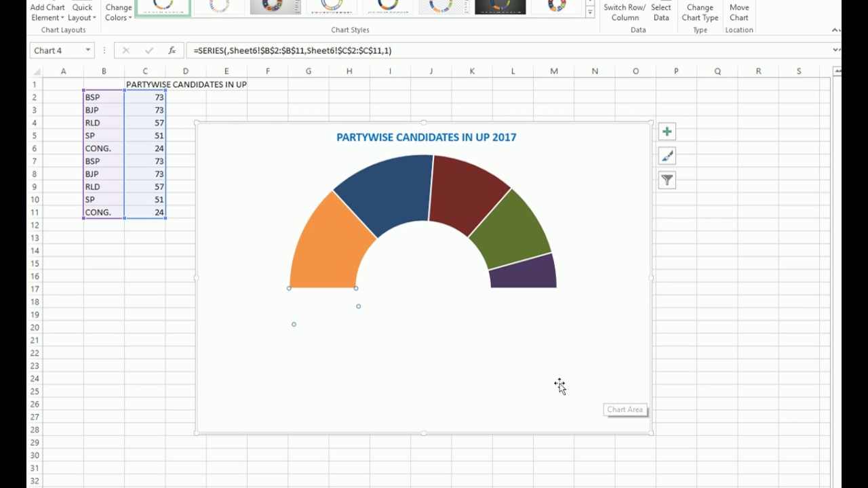Click the Enter checkmark formula bar icon
868x488 pixels.
(149, 50)
